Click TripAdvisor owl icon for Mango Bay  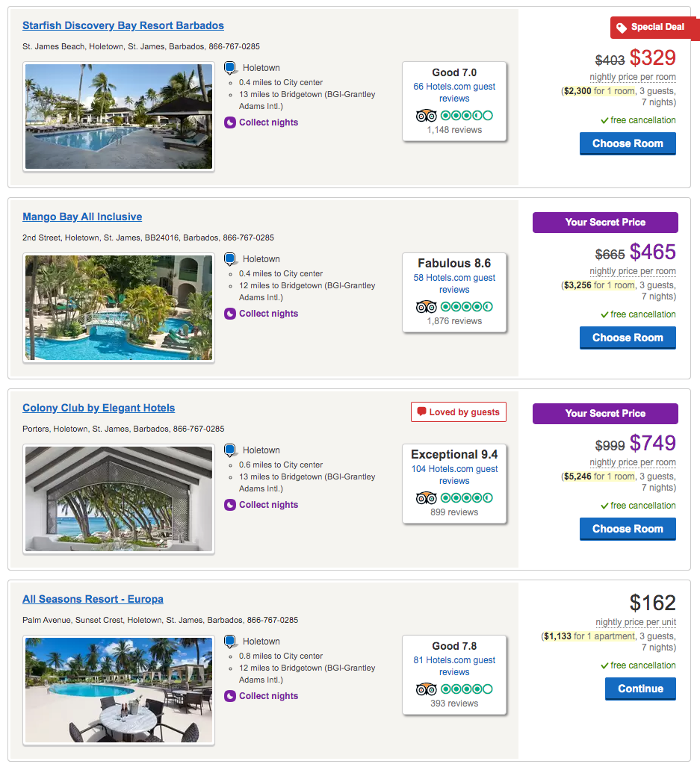click(426, 307)
